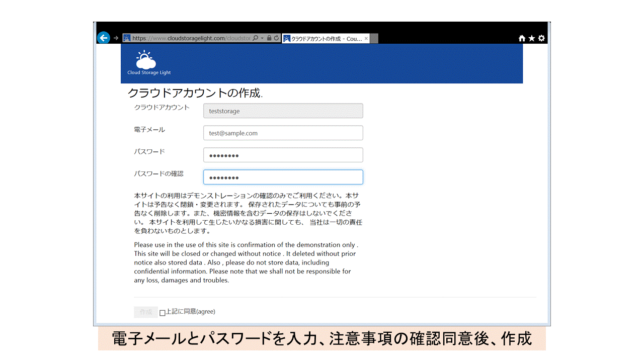This screenshot has height=362, width=644.
Task: Click into the パスワード field
Action: [283, 155]
